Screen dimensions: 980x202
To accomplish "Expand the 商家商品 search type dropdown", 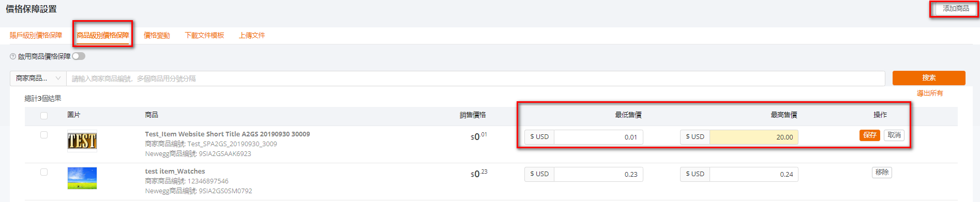I will (38, 79).
